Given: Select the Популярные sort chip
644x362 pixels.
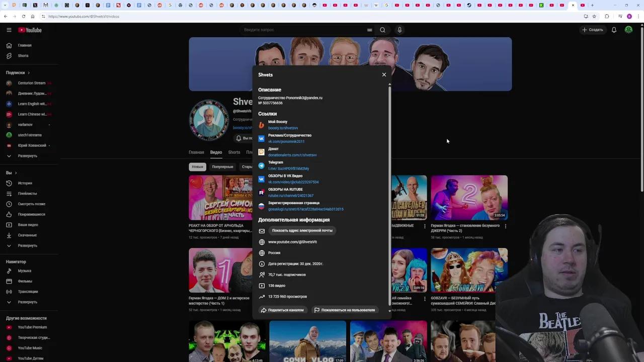Looking at the screenshot, I should (x=222, y=167).
